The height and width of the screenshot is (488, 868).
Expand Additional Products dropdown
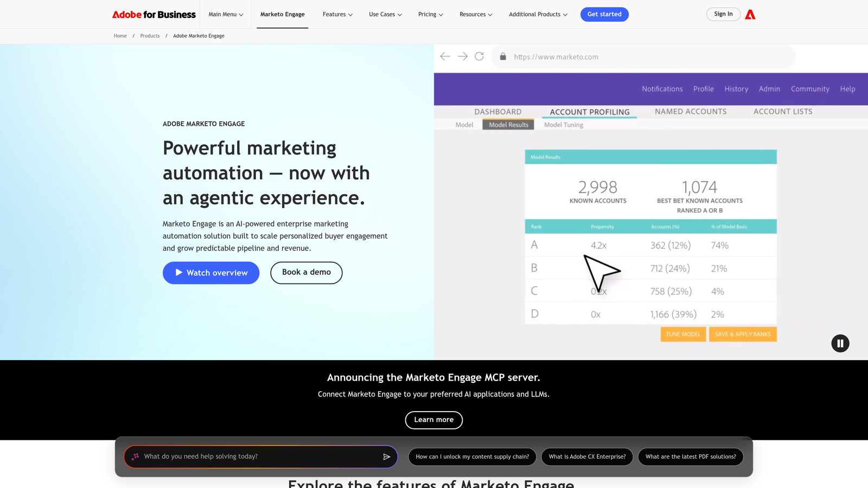pos(538,15)
